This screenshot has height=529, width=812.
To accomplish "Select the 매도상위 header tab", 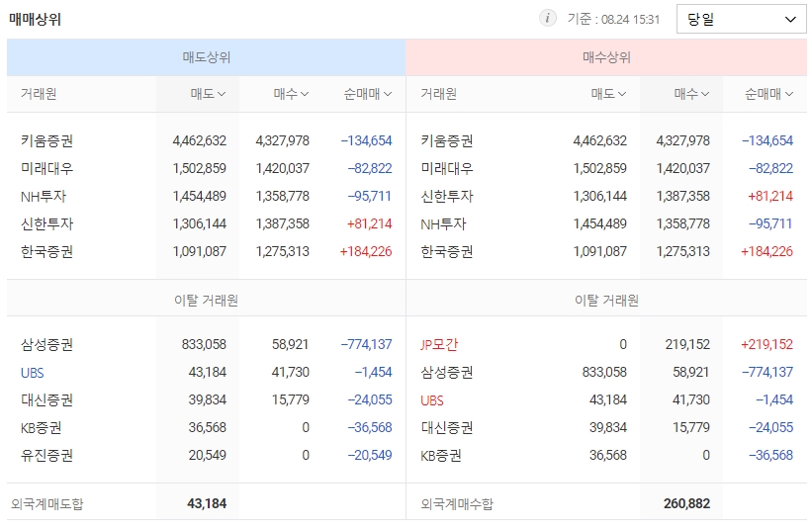I will click(x=206, y=57).
